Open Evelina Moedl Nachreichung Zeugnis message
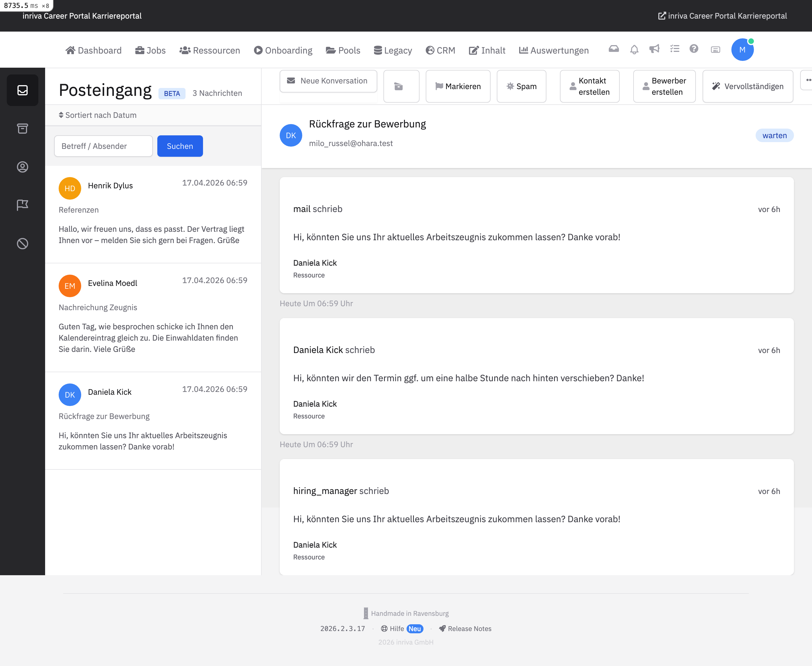 point(153,318)
